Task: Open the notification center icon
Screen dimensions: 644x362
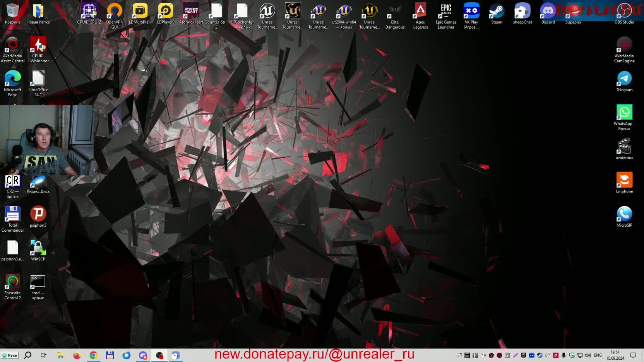Action: coord(633,355)
